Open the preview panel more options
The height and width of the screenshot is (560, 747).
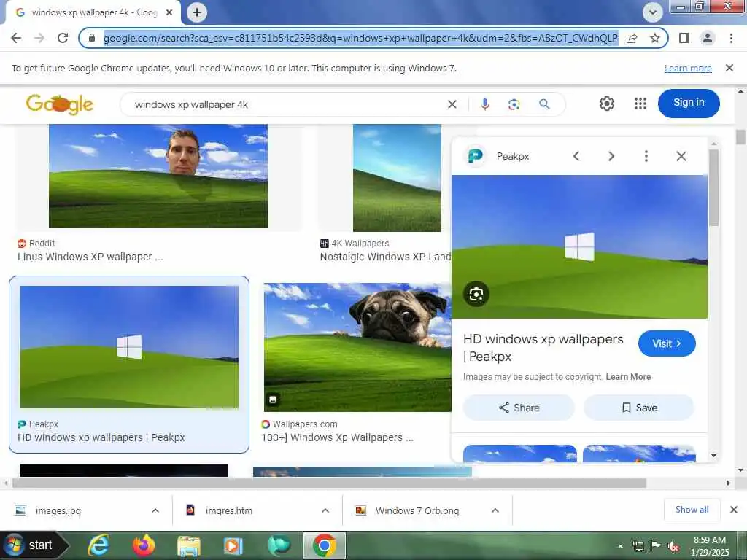(646, 156)
